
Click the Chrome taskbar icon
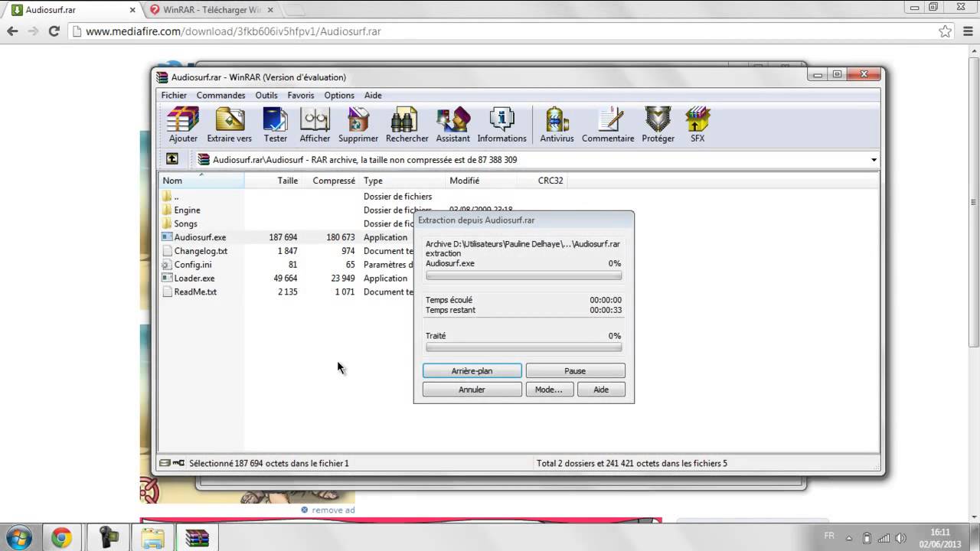tap(62, 537)
